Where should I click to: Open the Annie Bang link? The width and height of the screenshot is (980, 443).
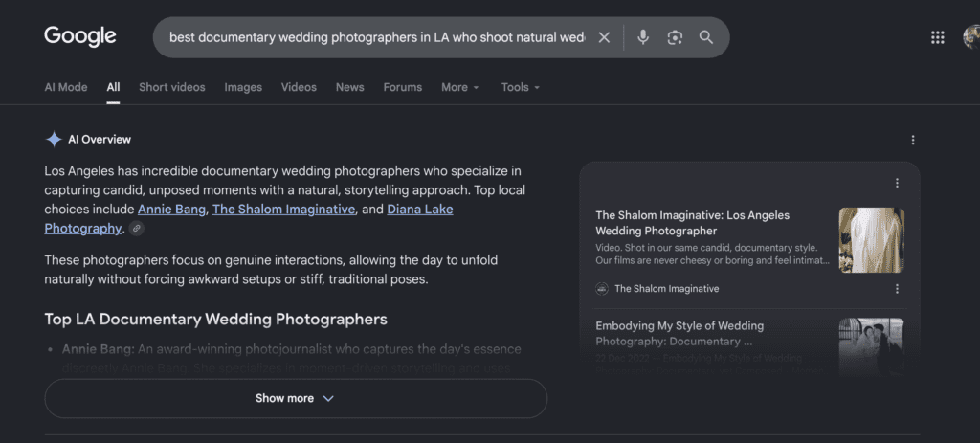171,210
